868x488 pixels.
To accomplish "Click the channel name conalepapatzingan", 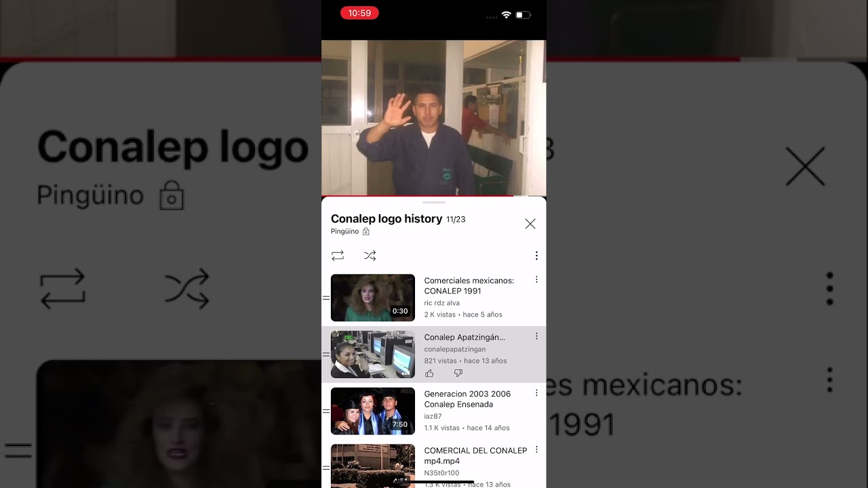I will point(455,349).
